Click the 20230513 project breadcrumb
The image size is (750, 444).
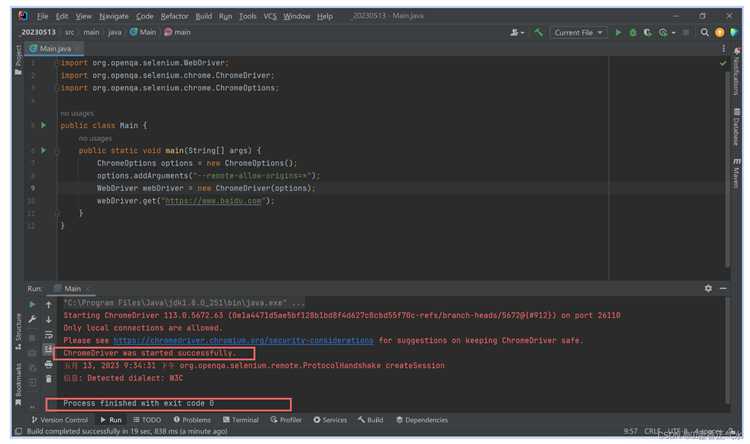[x=38, y=33]
